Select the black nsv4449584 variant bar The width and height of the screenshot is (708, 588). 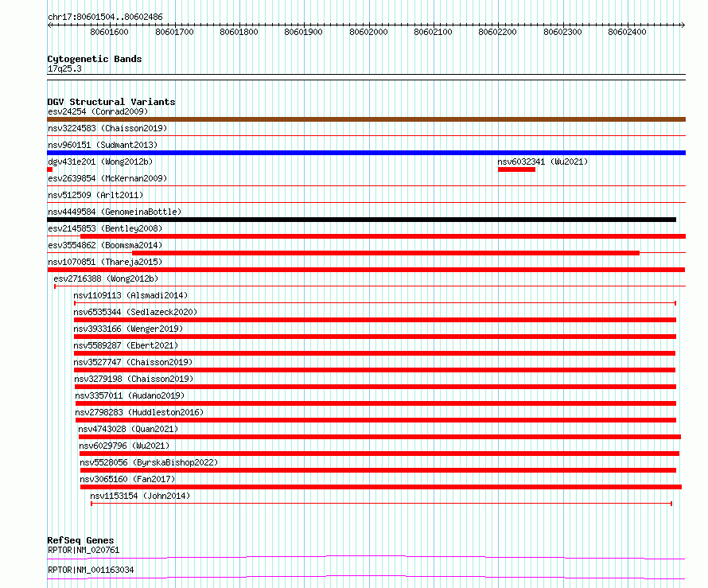pyautogui.click(x=362, y=220)
